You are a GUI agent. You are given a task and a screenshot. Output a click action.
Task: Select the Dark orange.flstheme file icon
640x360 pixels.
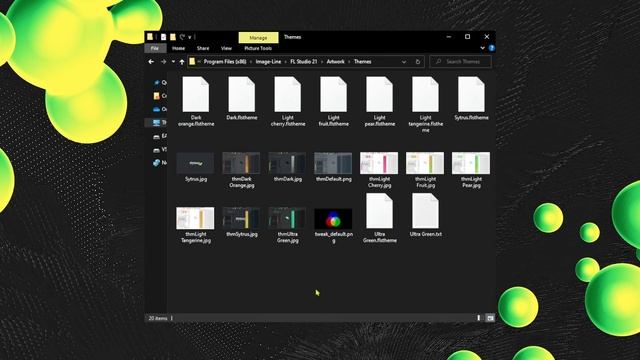tap(196, 94)
